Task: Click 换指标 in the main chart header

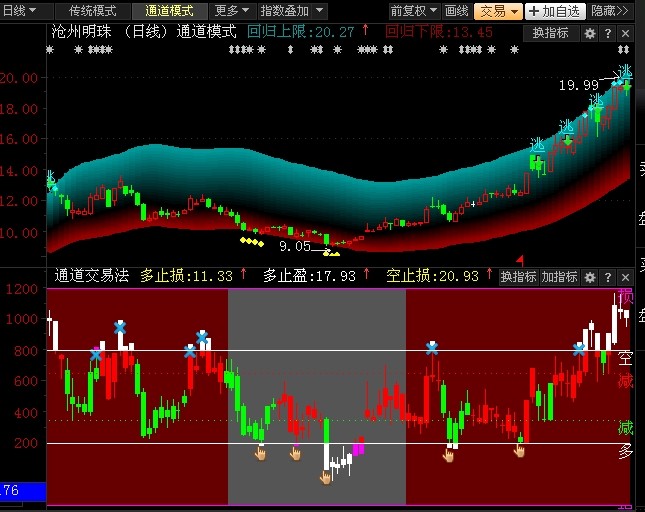Action: [x=550, y=33]
